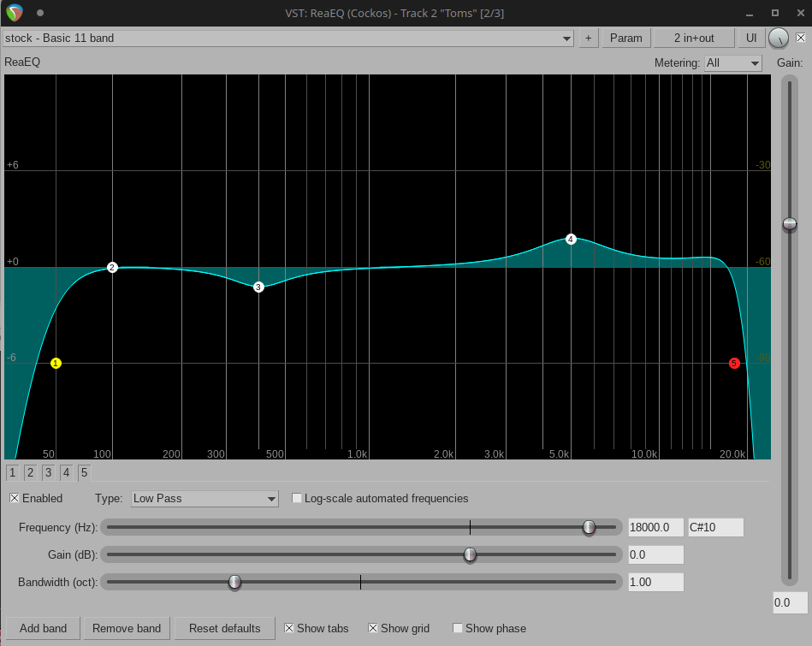Click the wet/dry mix knob
Image resolution: width=812 pixels, height=646 pixels.
click(779, 38)
